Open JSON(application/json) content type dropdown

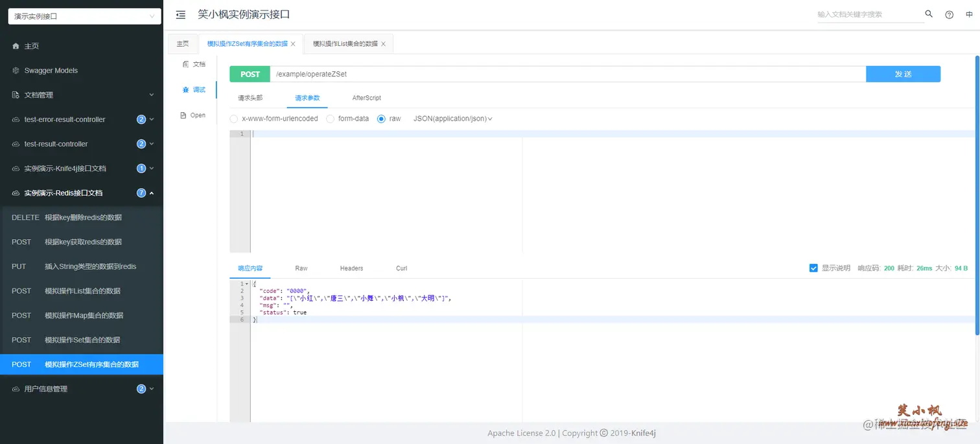pyautogui.click(x=453, y=119)
